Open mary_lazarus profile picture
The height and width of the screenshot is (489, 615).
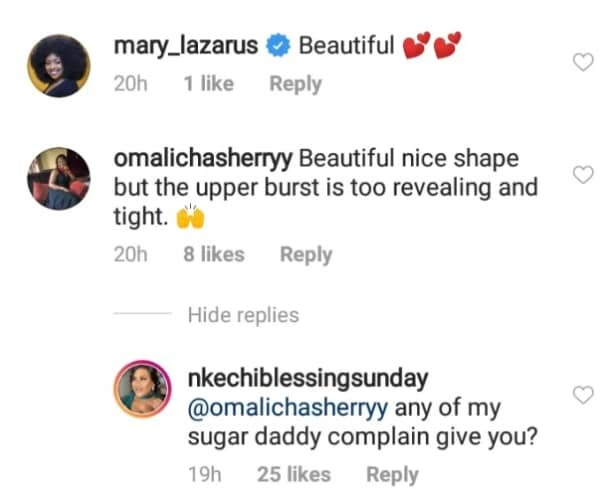59,65
